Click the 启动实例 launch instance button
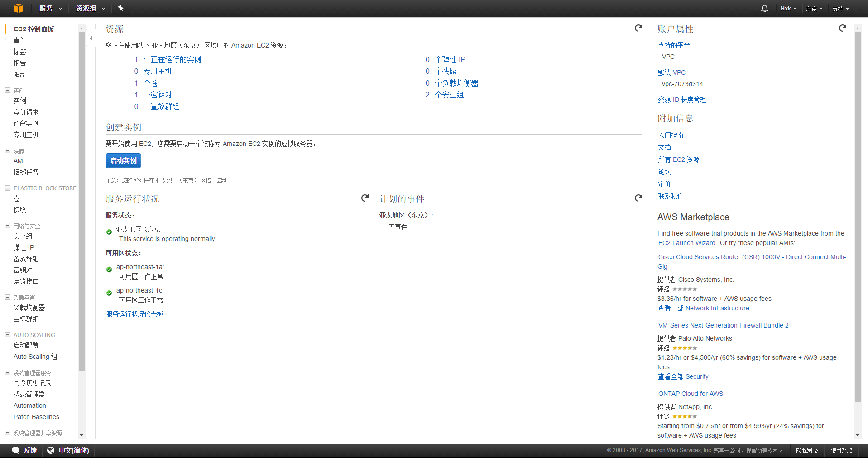 (x=123, y=160)
